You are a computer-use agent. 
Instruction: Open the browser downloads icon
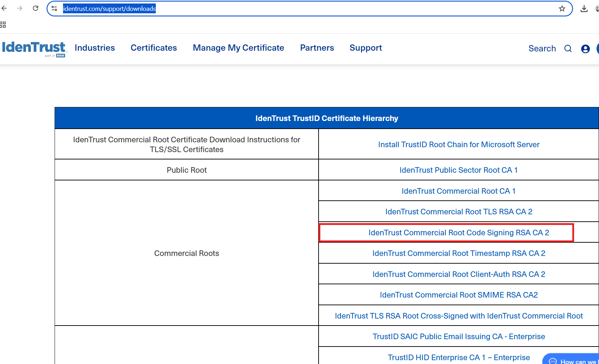point(584,8)
